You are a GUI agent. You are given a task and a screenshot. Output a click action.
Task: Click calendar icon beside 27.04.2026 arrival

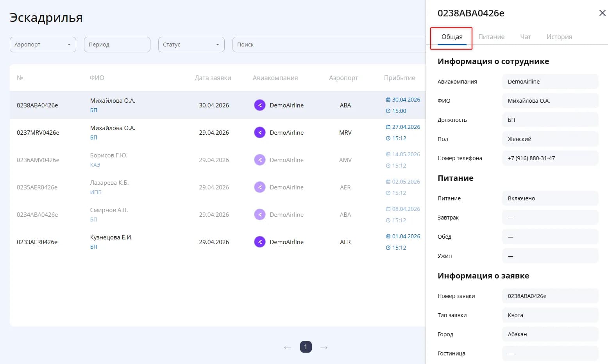click(388, 127)
